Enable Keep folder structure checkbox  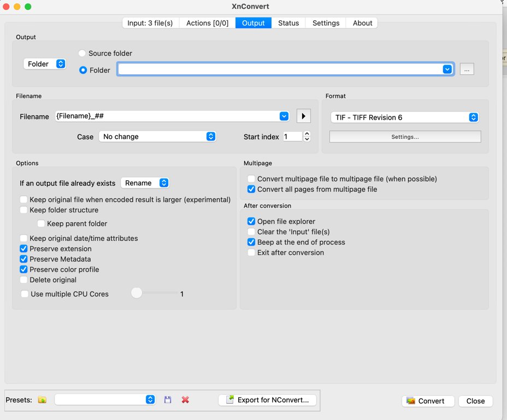[24, 210]
